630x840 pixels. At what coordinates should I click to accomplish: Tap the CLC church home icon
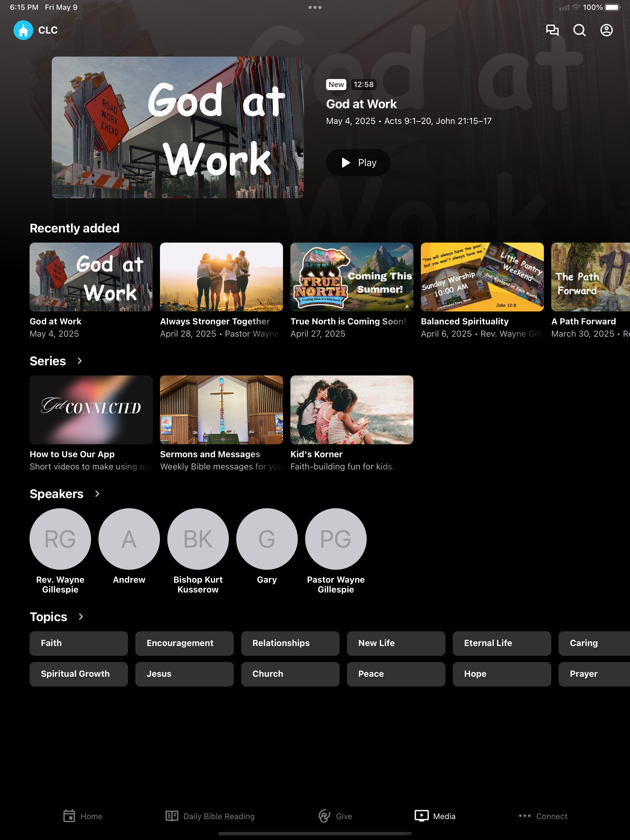pyautogui.click(x=23, y=30)
